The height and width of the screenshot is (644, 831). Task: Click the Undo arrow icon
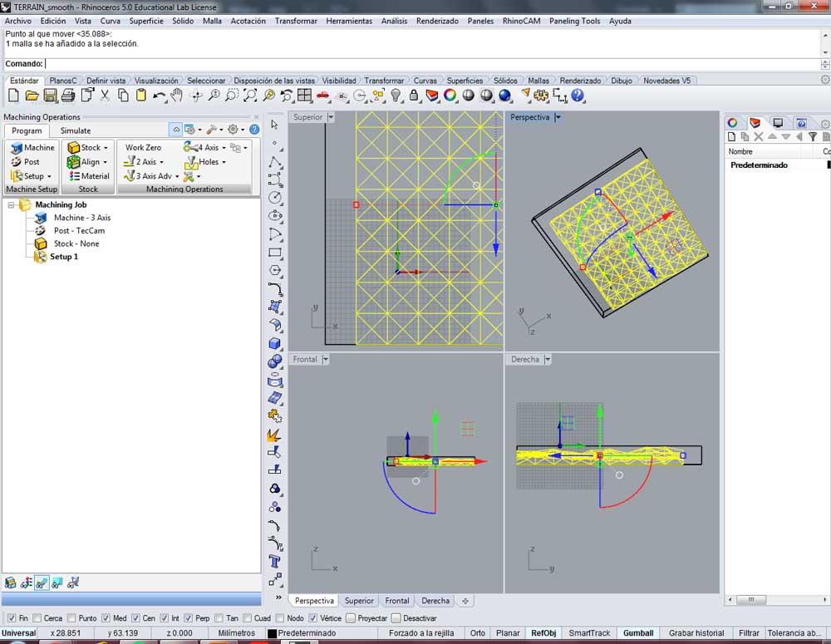tap(159, 96)
